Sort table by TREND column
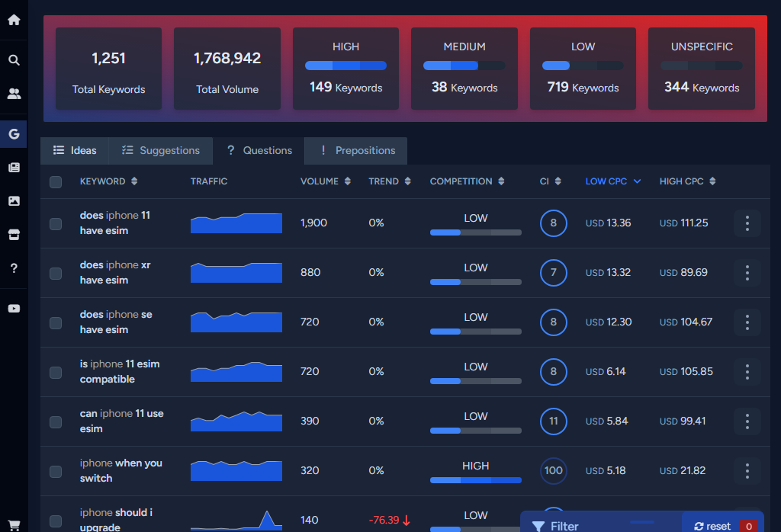 pyautogui.click(x=390, y=181)
